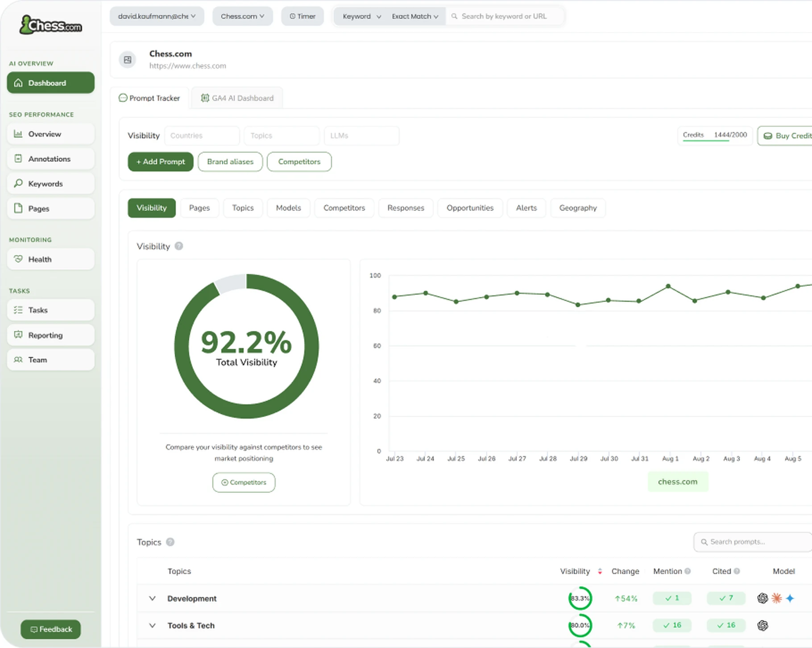Click Visibility help question icon
The image size is (812, 648).
point(179,246)
